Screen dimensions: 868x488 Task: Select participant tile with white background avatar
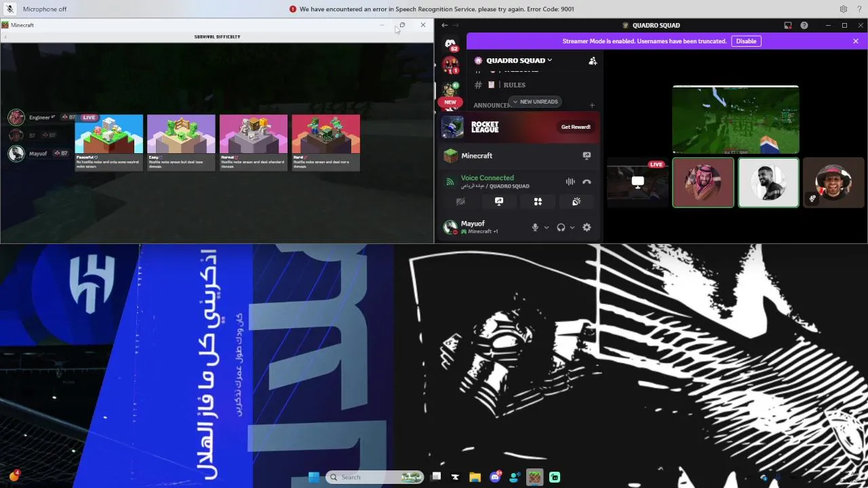[x=768, y=183]
